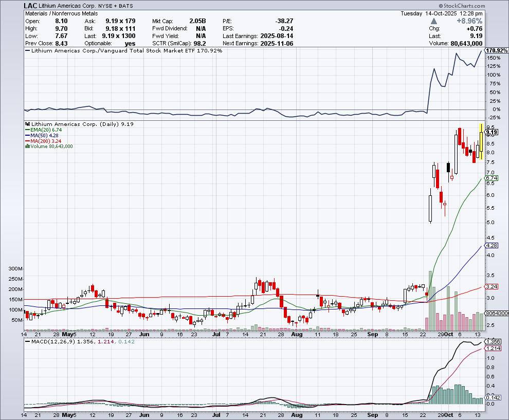Click the -25% ratio axis label
This screenshot has height=420, width=509.
point(494,118)
